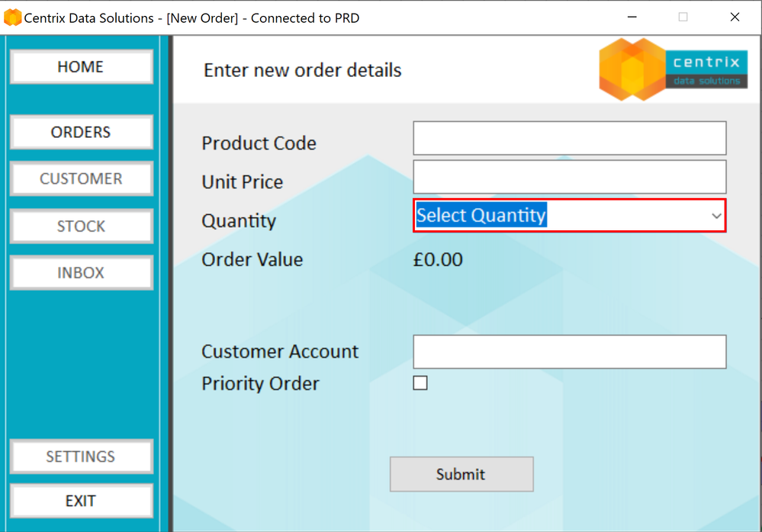Close the New Order window
The height and width of the screenshot is (532, 762).
point(735,18)
